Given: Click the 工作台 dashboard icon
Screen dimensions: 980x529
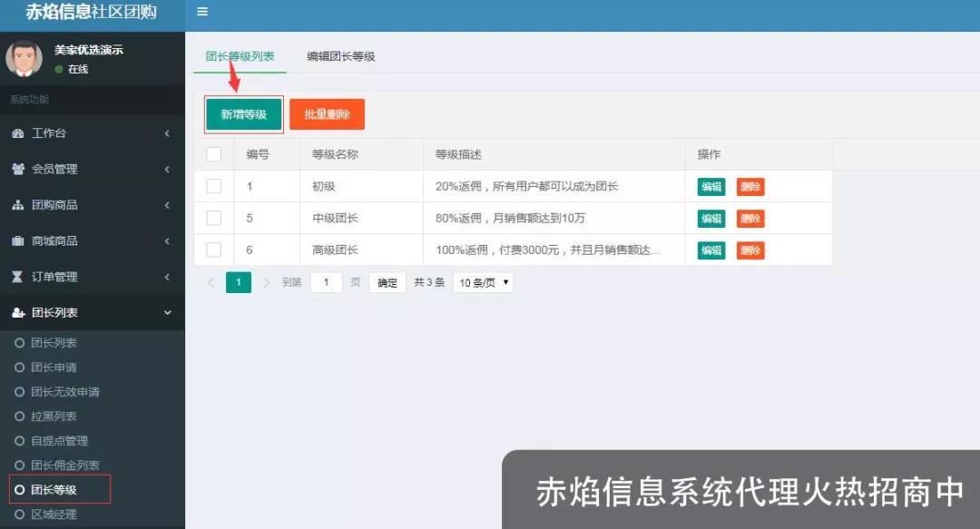Looking at the screenshot, I should pos(18,133).
